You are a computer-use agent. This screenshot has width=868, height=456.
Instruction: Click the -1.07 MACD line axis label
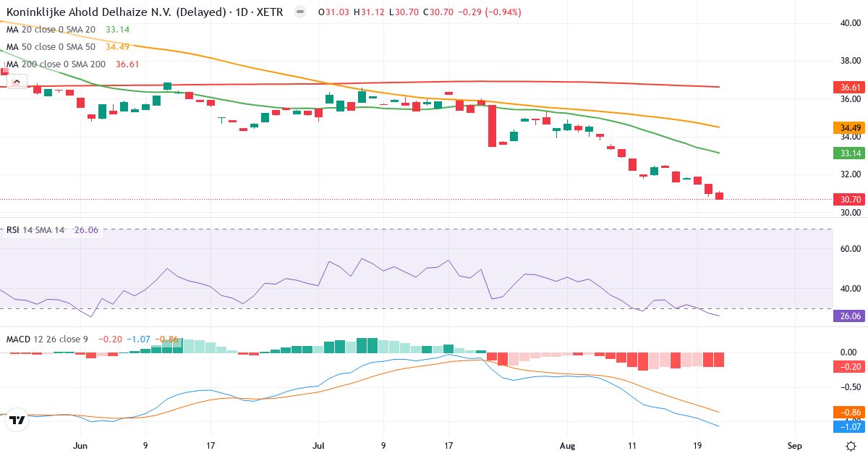tap(850, 426)
